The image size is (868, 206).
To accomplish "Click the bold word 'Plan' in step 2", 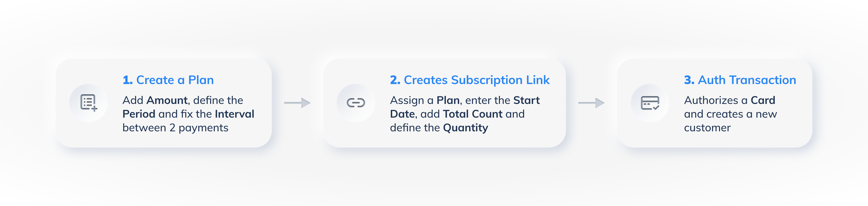I will [448, 100].
